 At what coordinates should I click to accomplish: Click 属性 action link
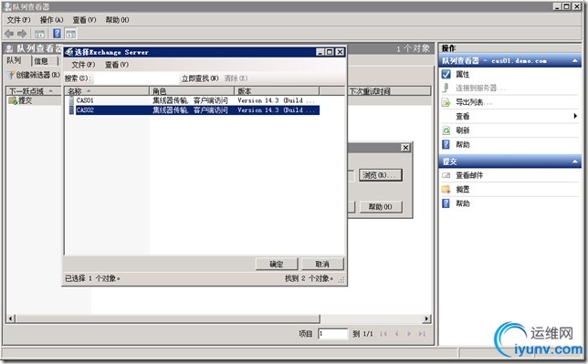pos(462,74)
